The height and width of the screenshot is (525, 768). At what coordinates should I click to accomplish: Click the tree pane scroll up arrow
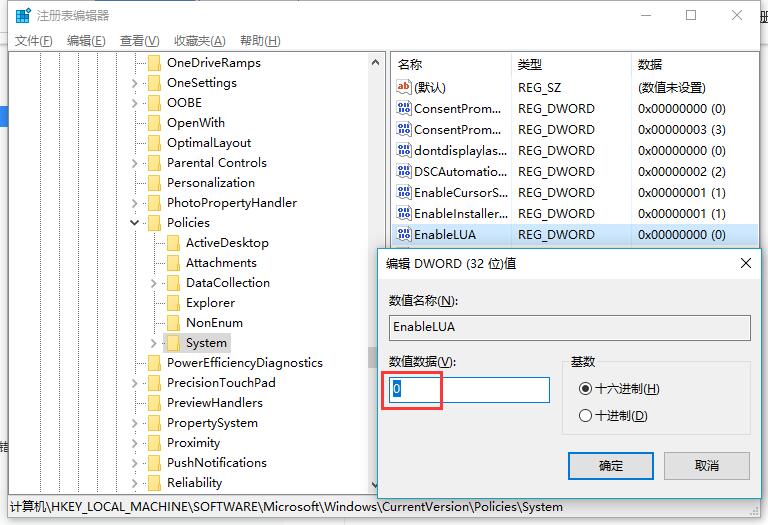click(376, 63)
